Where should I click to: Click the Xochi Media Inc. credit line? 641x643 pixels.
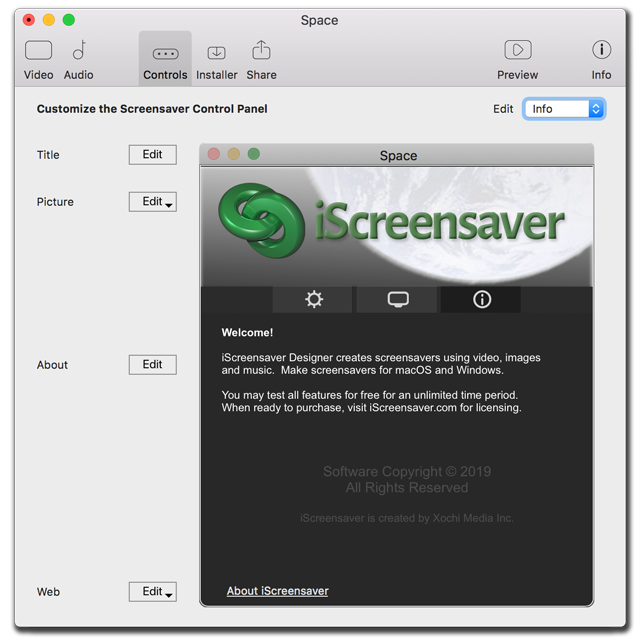point(406,518)
